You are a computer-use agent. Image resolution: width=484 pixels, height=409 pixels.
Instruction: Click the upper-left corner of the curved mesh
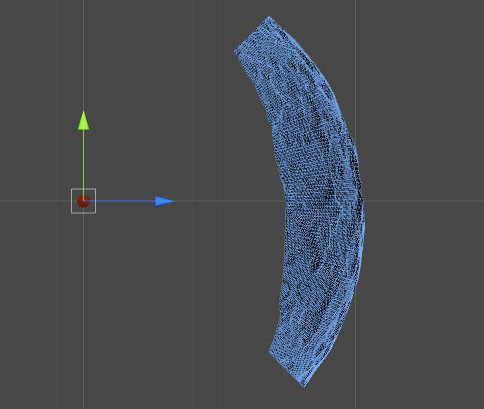click(235, 52)
